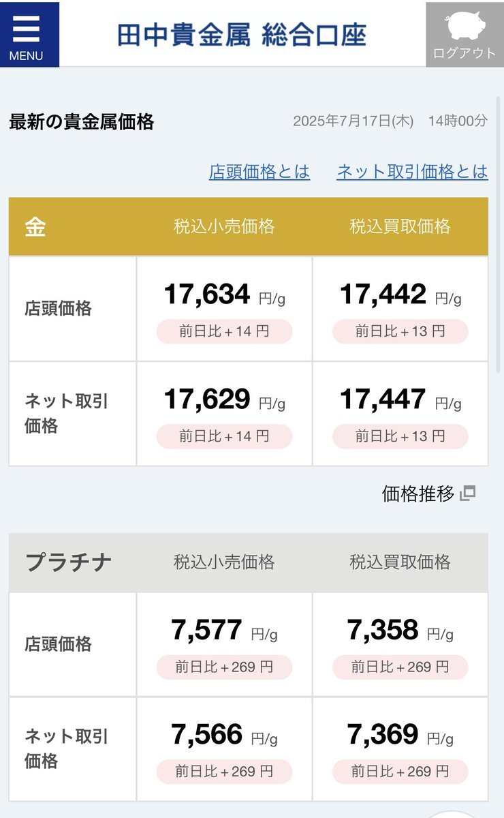Click the 田中貴金属 総合口座 header title
The image size is (504, 818).
(x=242, y=35)
